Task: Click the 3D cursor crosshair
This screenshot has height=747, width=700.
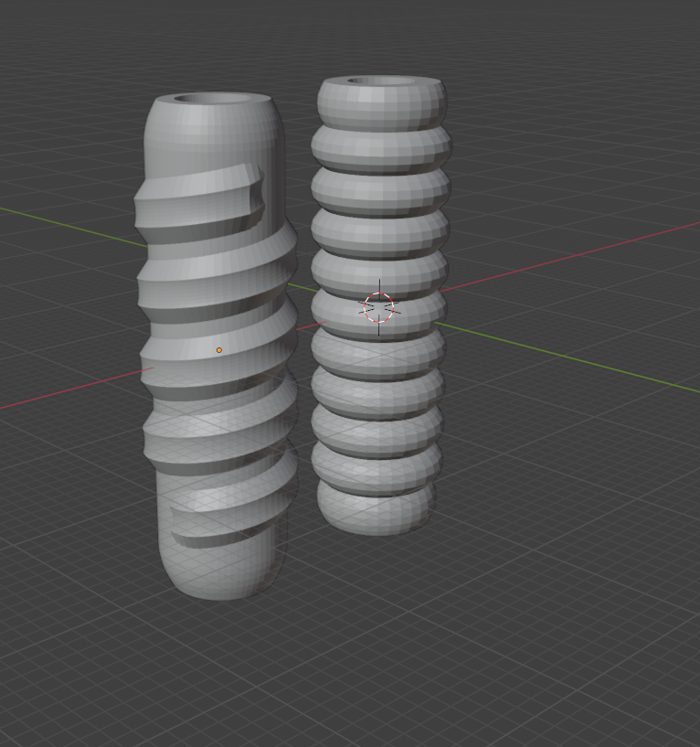Action: [379, 308]
